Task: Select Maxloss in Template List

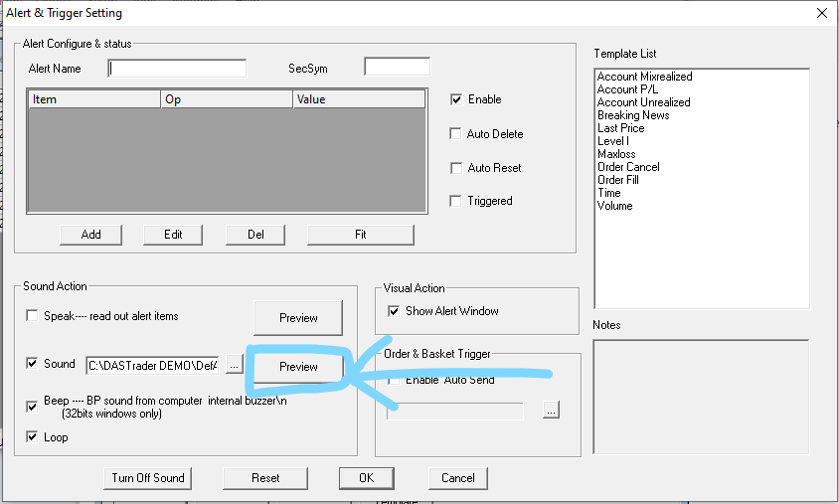Action: [616, 154]
